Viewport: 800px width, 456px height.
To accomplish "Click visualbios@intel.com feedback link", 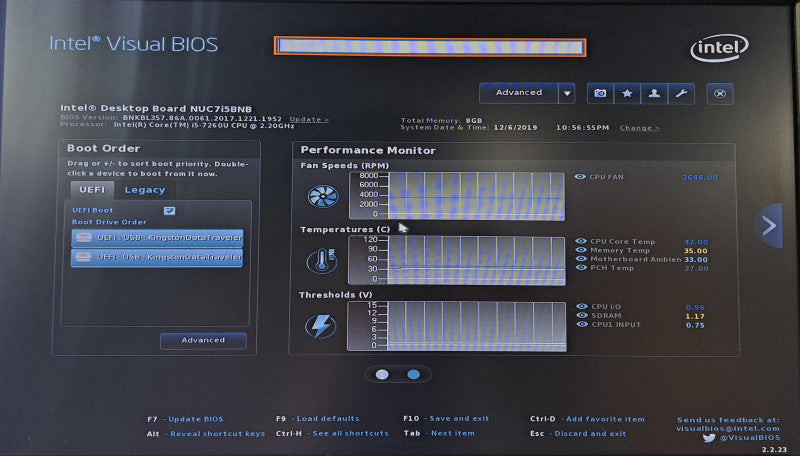I will pyautogui.click(x=728, y=428).
